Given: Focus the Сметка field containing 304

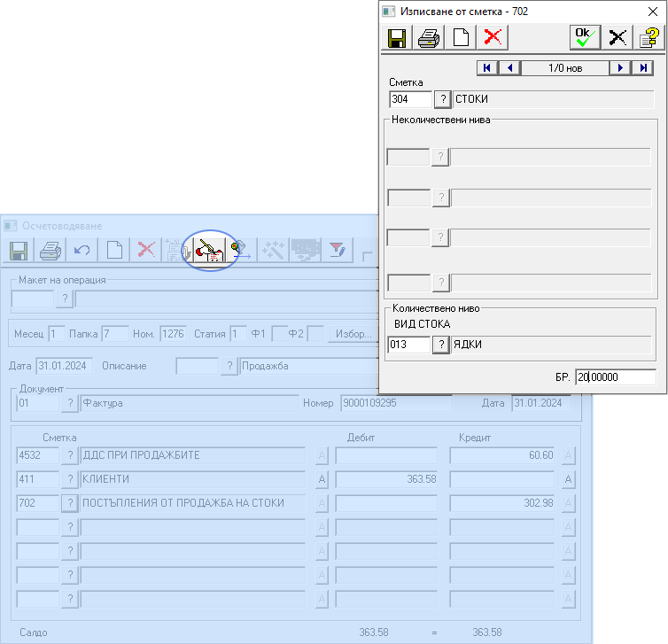Looking at the screenshot, I should [x=410, y=99].
